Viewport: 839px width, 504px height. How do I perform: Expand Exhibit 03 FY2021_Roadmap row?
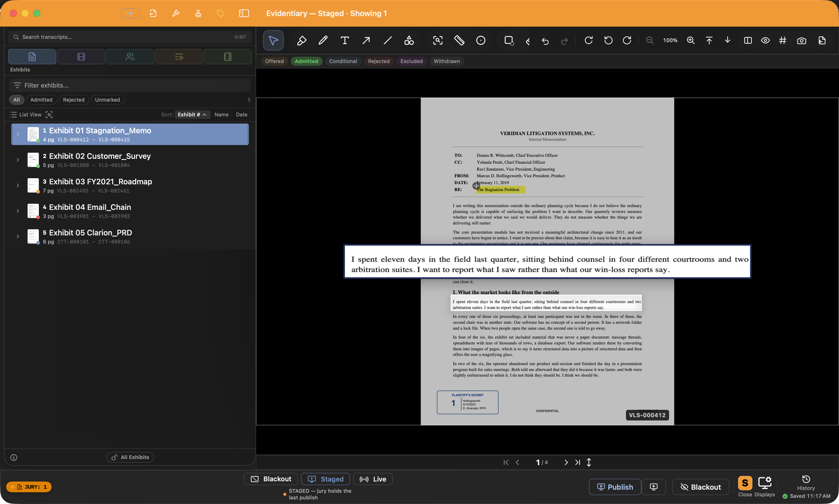point(18,185)
